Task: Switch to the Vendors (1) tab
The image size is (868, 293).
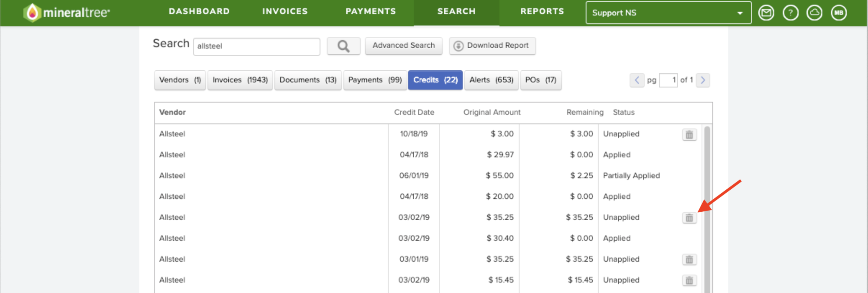Action: 180,80
